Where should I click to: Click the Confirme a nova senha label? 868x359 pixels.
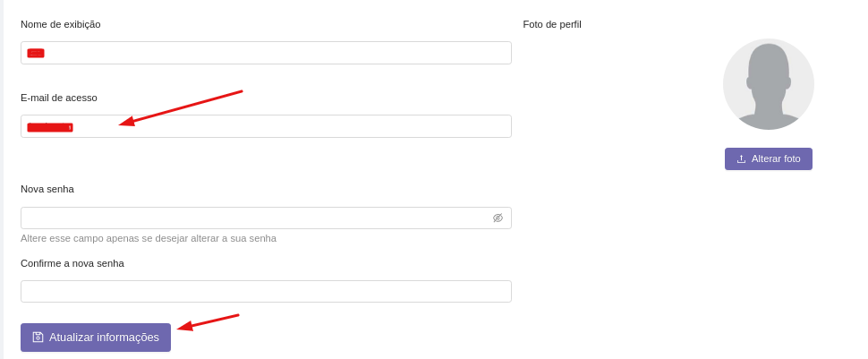72,263
